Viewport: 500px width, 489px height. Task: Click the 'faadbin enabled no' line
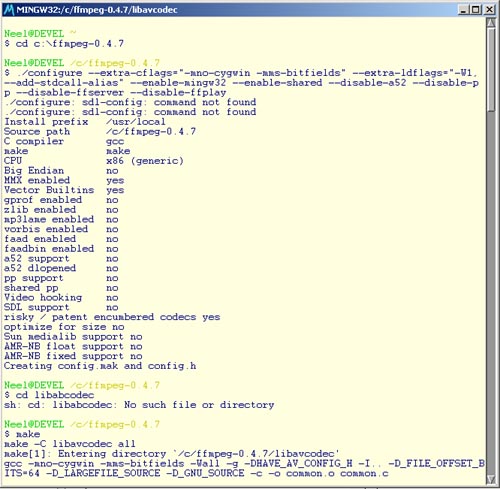pos(61,249)
